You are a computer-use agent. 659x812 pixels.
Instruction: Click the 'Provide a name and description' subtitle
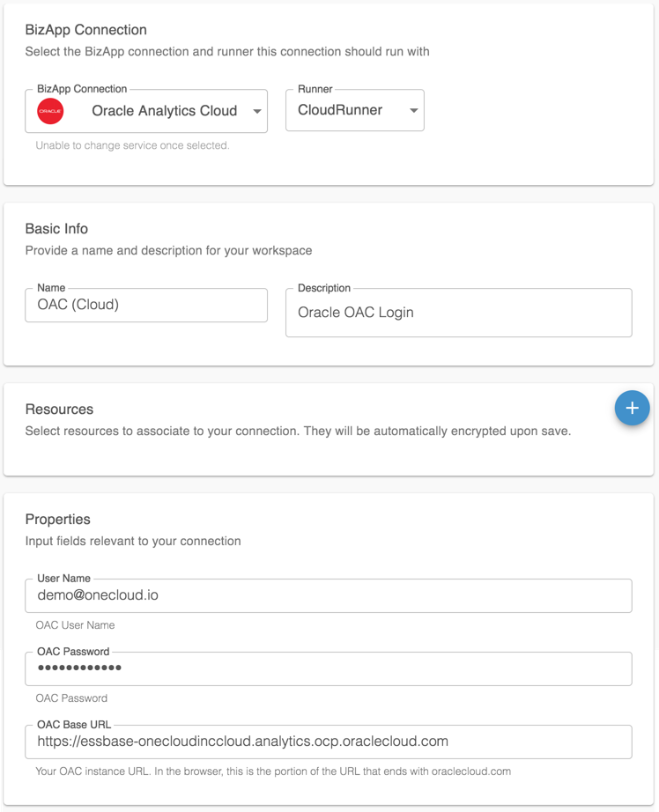(x=168, y=250)
